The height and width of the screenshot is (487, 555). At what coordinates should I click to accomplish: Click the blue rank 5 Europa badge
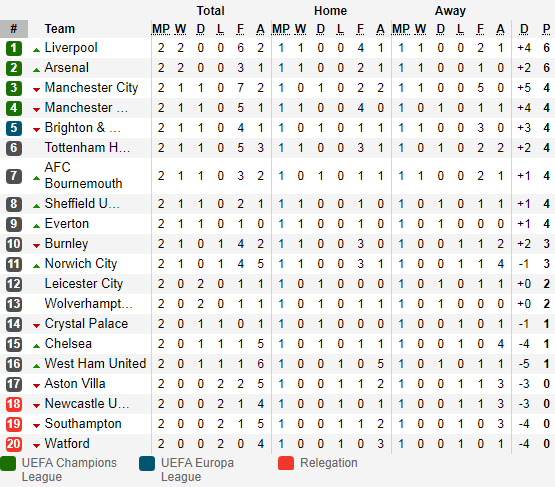coord(14,128)
